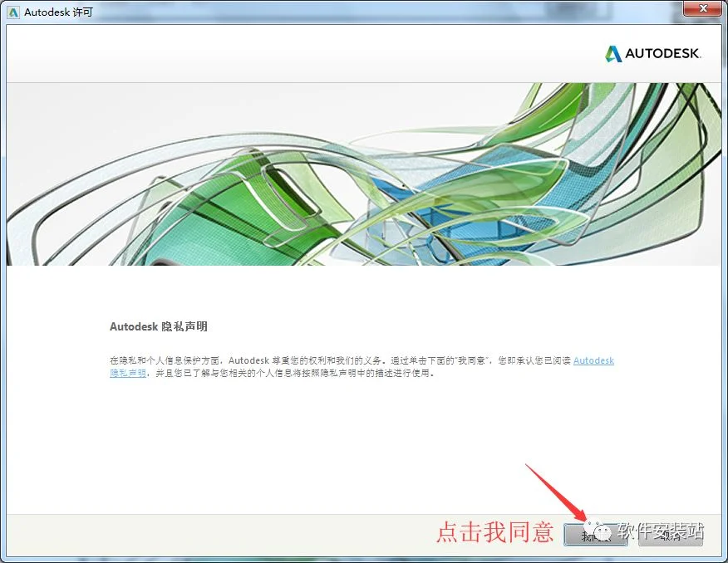Open the Autodesk 隐私声明 privacy statement link
The height and width of the screenshot is (563, 728).
click(x=594, y=361)
